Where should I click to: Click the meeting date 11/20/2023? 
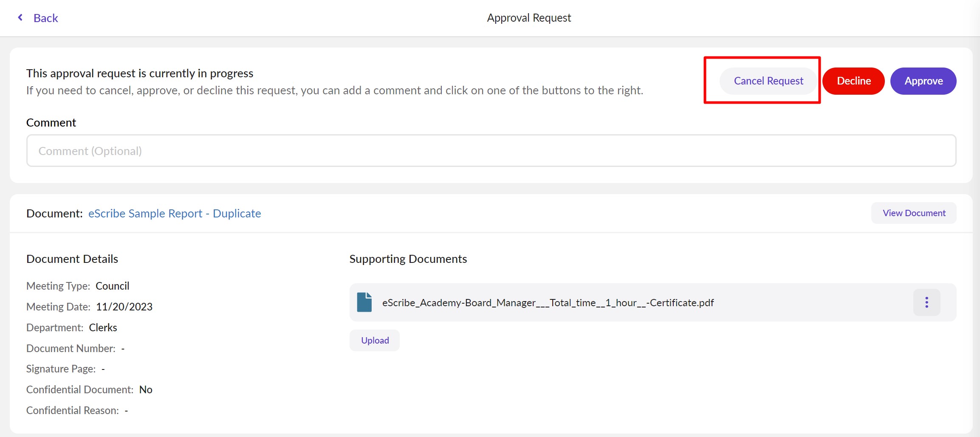(x=124, y=307)
